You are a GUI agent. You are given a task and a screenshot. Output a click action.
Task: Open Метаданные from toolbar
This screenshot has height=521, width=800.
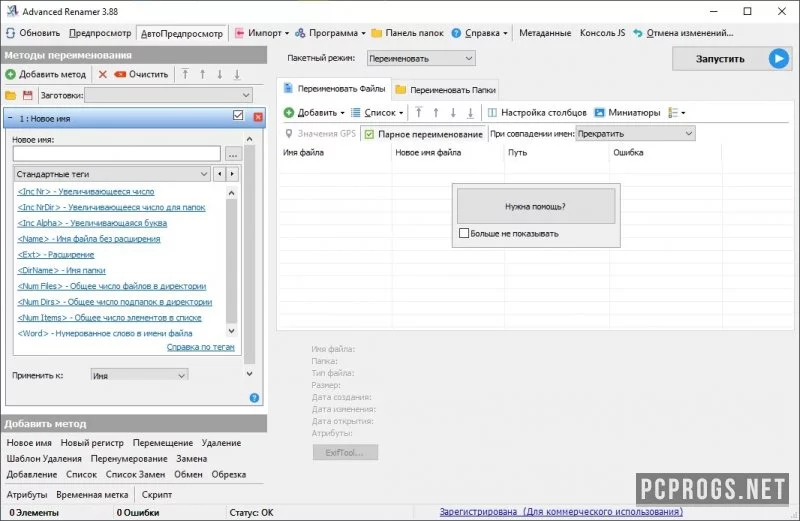point(545,33)
